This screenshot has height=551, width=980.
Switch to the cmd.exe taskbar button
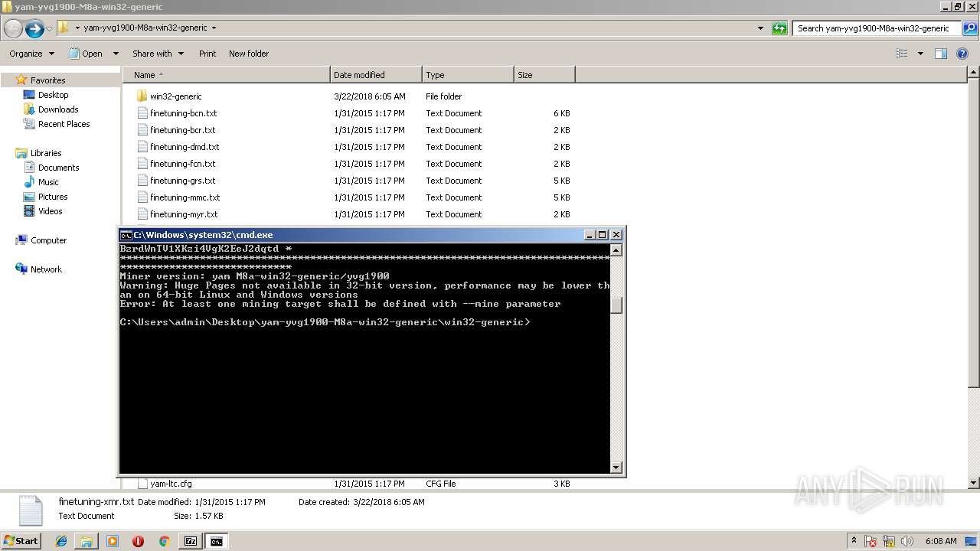217,541
